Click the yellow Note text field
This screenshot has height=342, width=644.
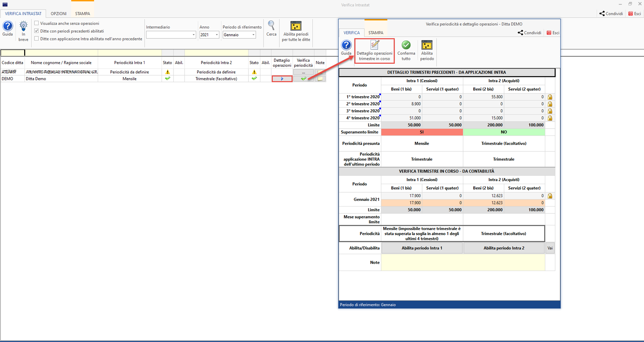pos(463,262)
